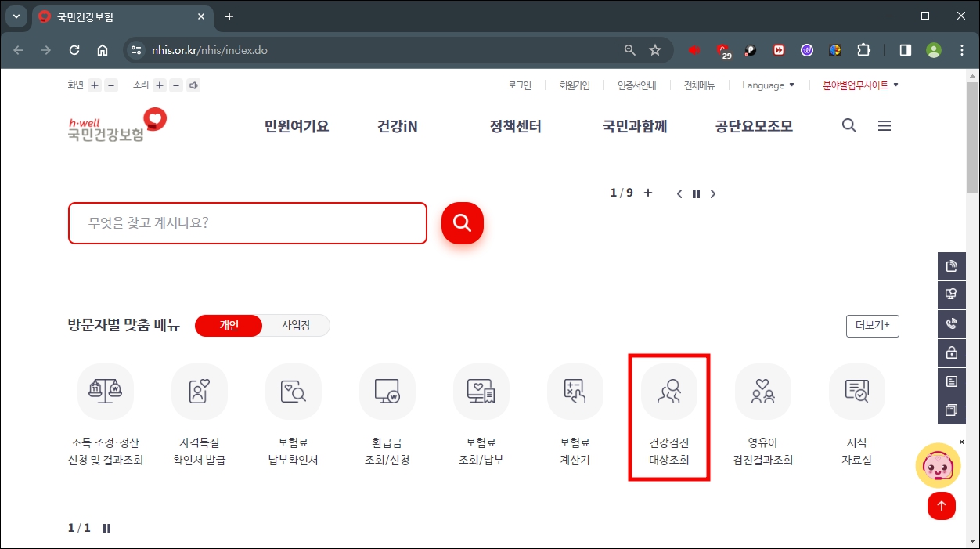980x549 pixels.
Task: Select the 개인 visitor tab
Action: point(229,326)
